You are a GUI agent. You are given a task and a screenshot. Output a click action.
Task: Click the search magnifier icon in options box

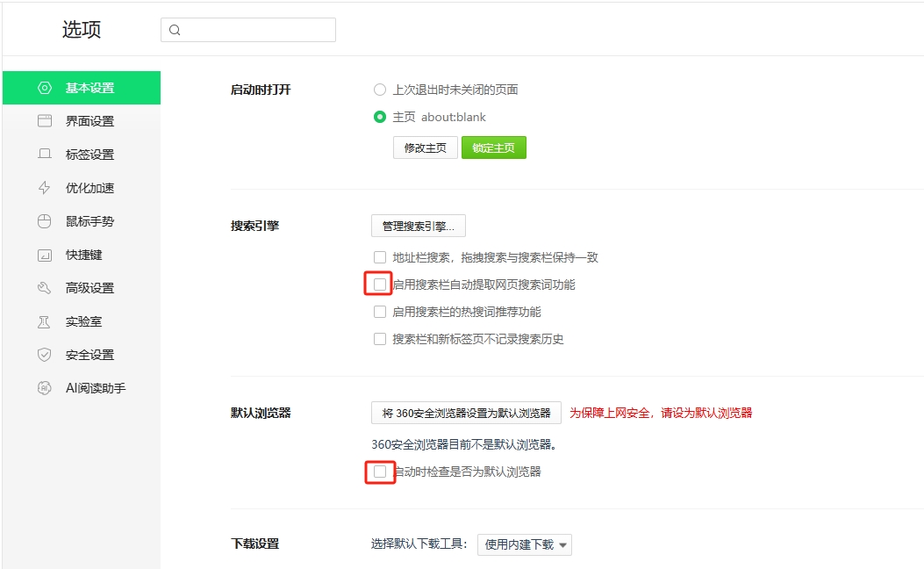coord(175,30)
